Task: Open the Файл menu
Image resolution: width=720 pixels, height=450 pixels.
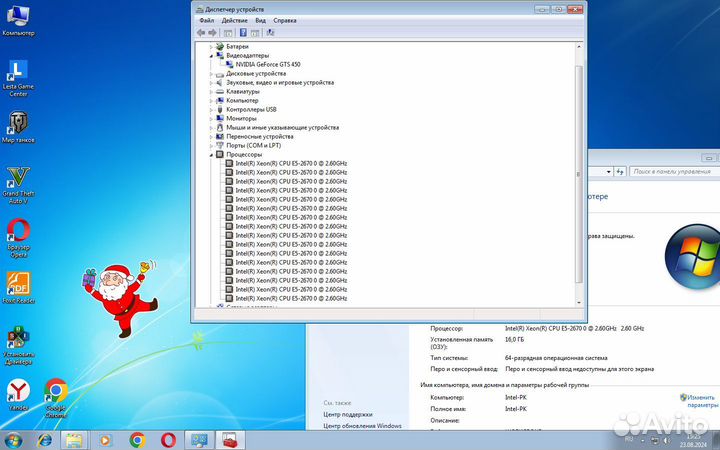Action: [206, 20]
